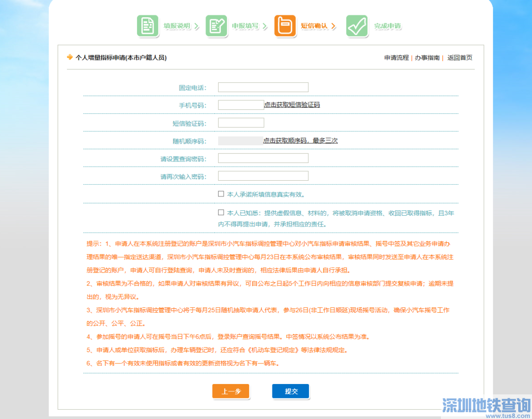532x419 pixels.
Task: Check the 本人已知悉 acknowledgement checkbox
Action: 221,212
